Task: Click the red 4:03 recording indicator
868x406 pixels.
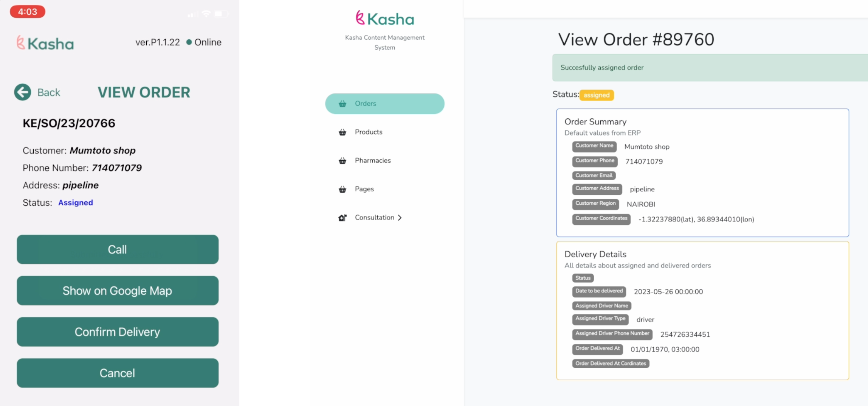Action: [28, 12]
